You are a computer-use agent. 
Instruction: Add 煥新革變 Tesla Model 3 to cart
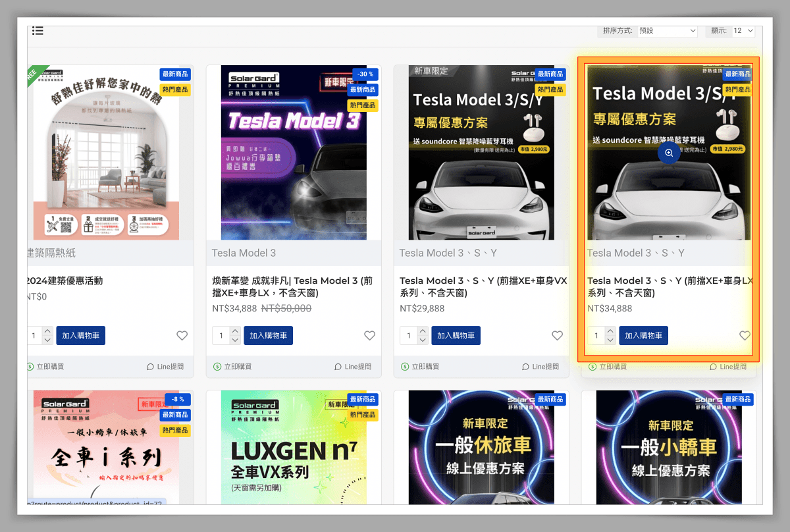(268, 335)
